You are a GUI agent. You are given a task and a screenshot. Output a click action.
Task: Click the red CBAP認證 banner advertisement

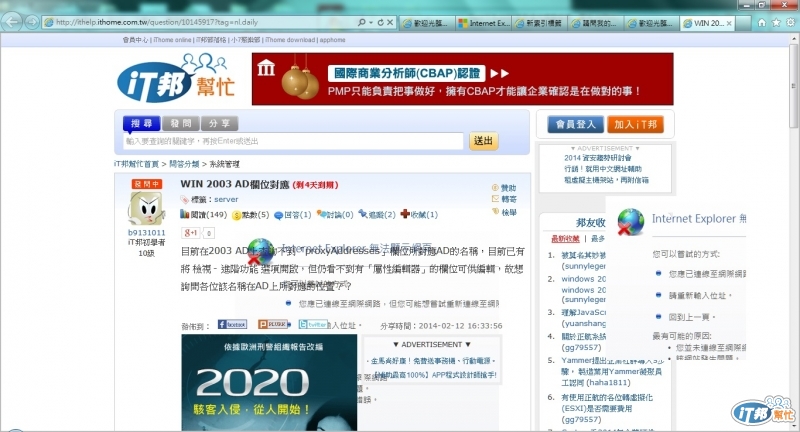(x=462, y=79)
